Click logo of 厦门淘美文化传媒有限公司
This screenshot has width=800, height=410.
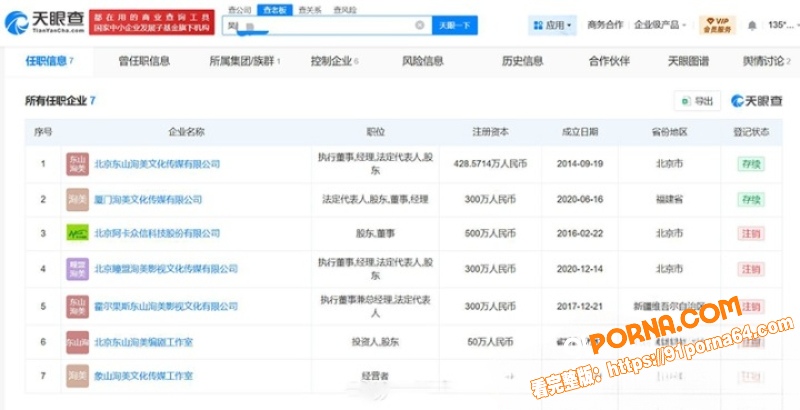pyautogui.click(x=78, y=199)
